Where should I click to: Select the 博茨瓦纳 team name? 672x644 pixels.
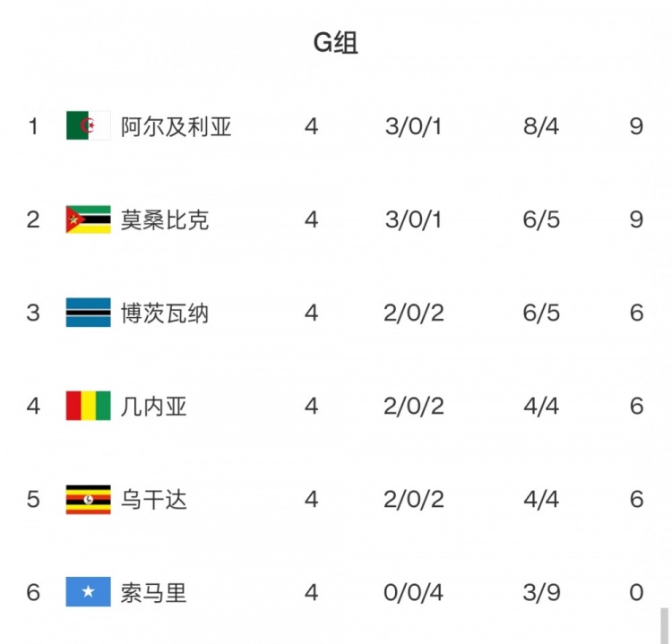point(165,313)
